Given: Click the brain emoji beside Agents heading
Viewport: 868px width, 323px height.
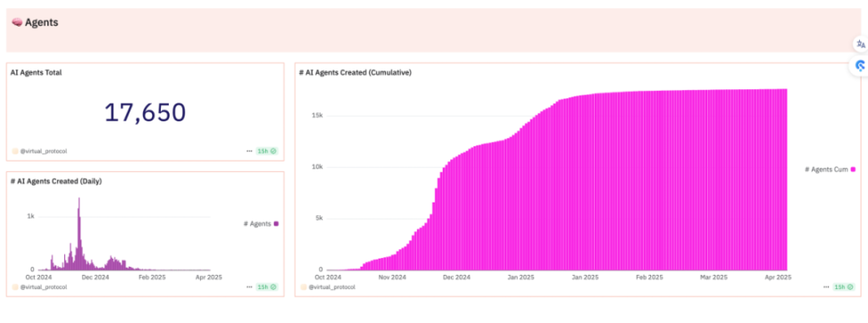Looking at the screenshot, I should pos(17,22).
